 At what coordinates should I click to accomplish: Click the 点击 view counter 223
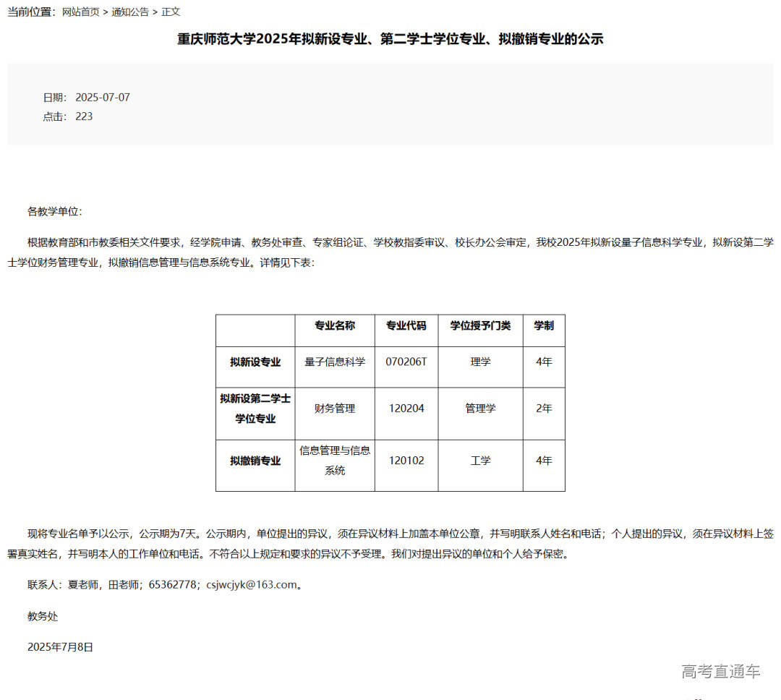coord(85,116)
